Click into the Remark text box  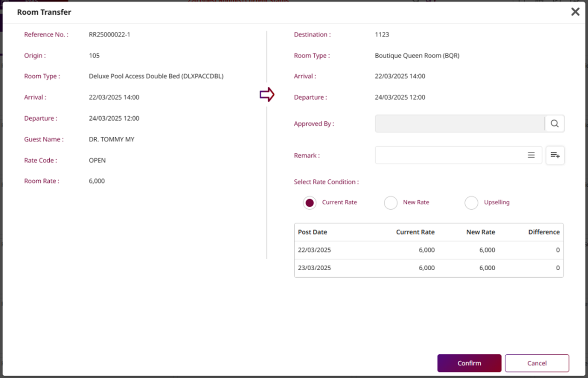point(449,155)
